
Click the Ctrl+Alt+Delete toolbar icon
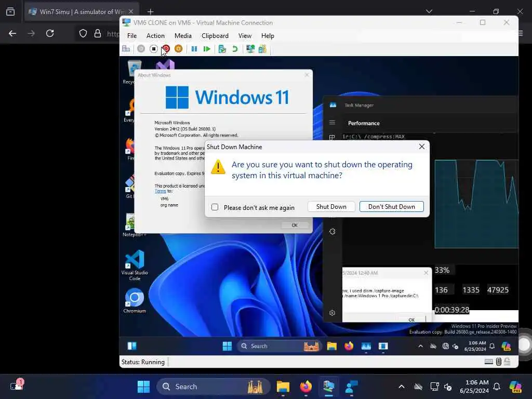click(126, 49)
